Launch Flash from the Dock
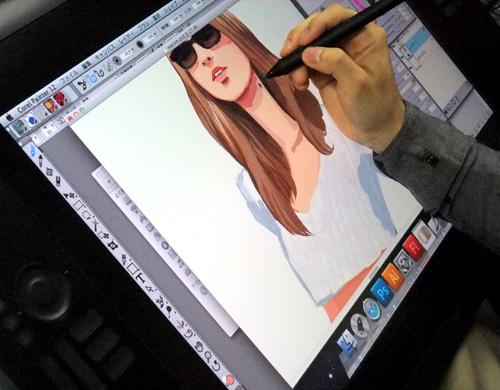Viewport: 500px width, 390px height. pos(414,247)
